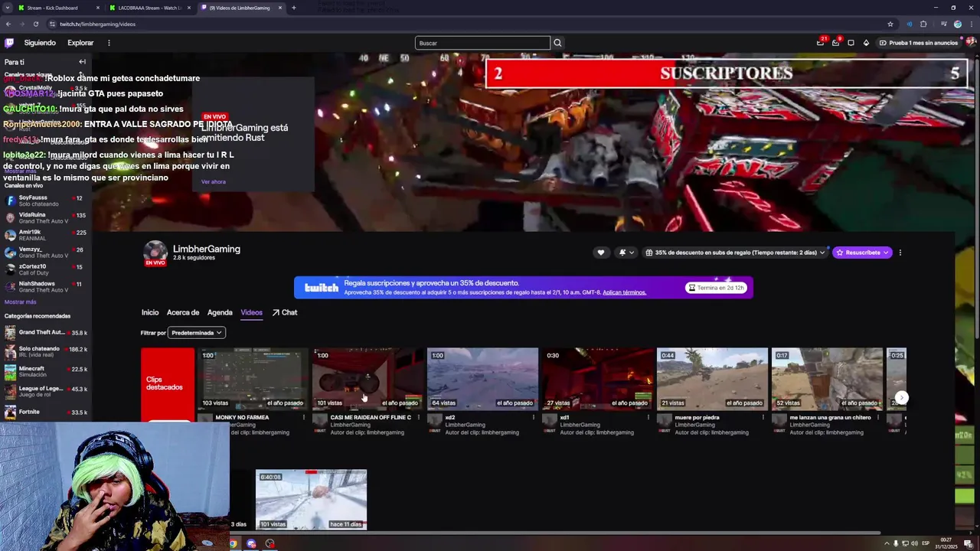
Task: Open SoyFausss sidebar channel
Action: [46, 201]
